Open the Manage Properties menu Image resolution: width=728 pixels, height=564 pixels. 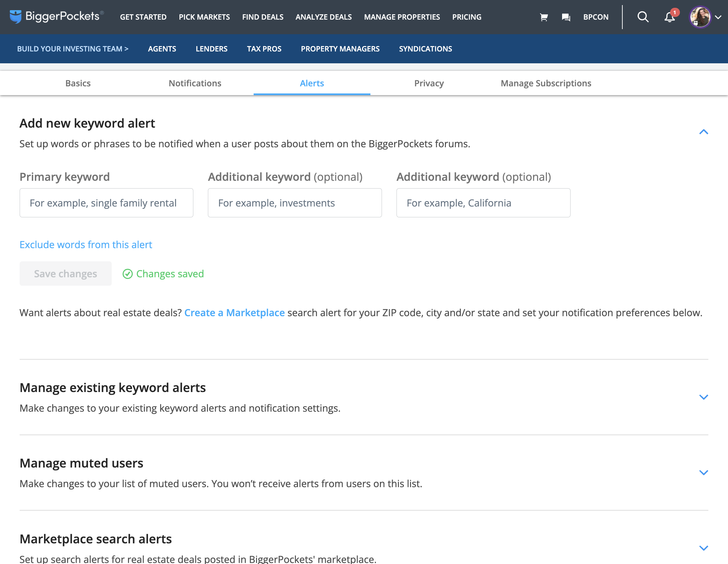coord(402,17)
